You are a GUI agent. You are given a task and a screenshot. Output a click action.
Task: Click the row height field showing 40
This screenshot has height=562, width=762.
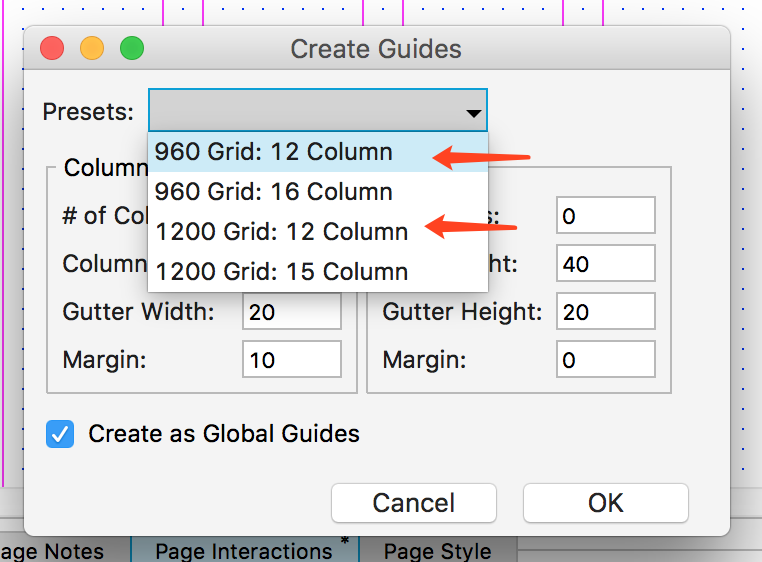(606, 265)
